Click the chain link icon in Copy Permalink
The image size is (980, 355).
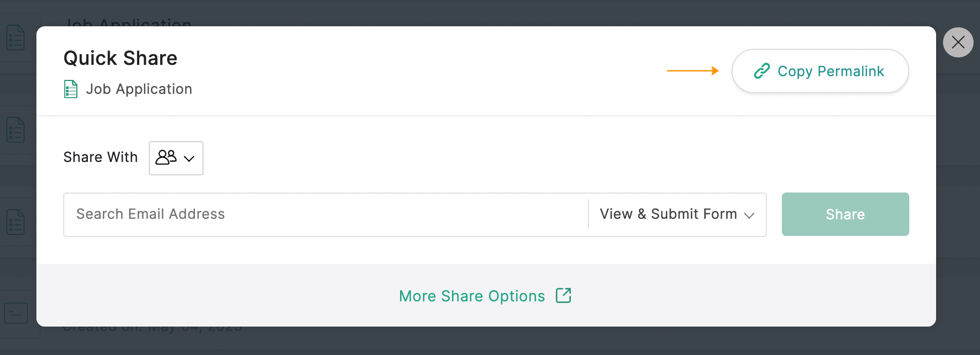[762, 71]
